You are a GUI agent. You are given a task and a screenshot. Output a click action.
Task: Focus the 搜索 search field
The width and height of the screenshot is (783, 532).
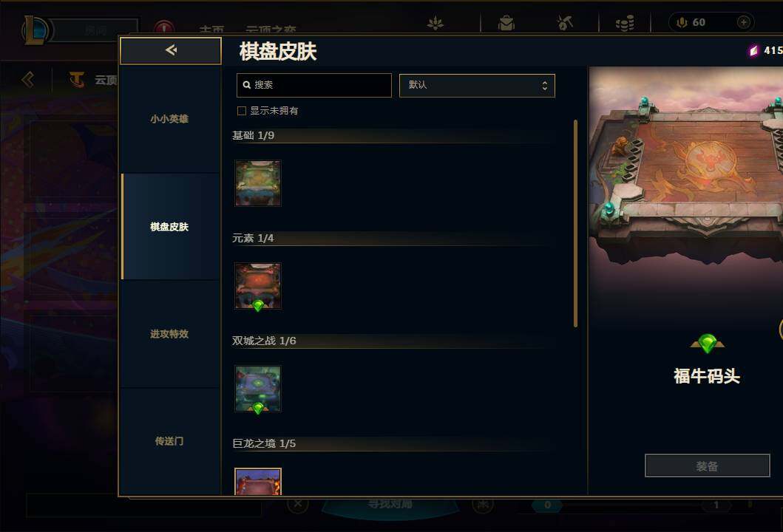(314, 85)
